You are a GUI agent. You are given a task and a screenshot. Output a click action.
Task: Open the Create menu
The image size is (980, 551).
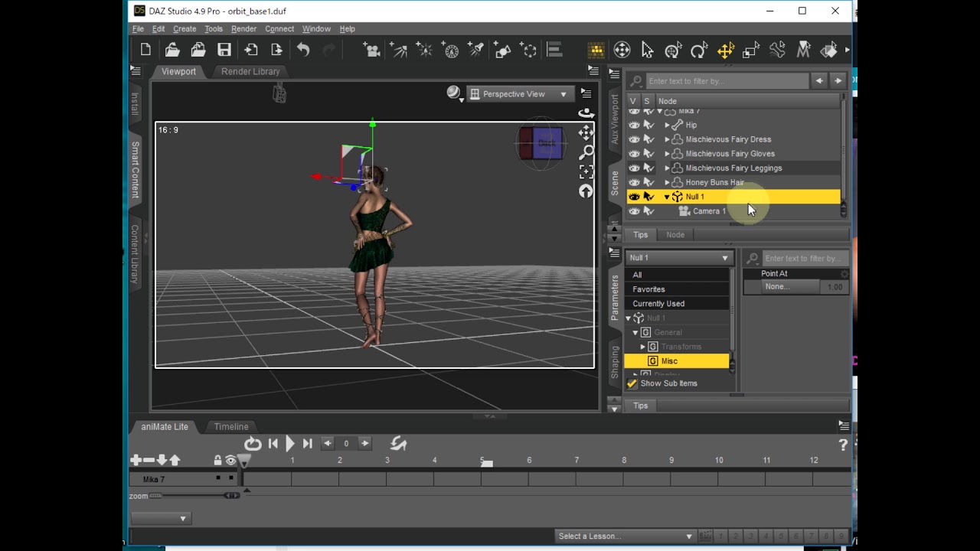(x=185, y=29)
